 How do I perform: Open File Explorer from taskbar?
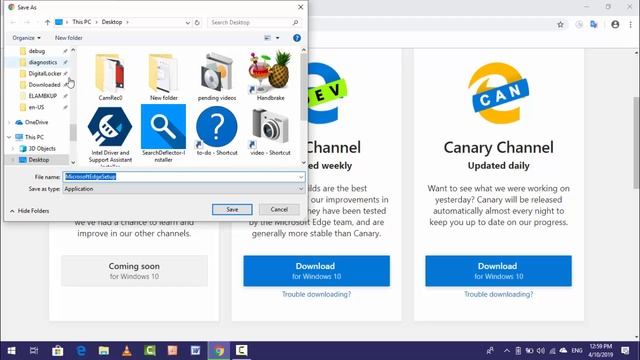click(104, 351)
